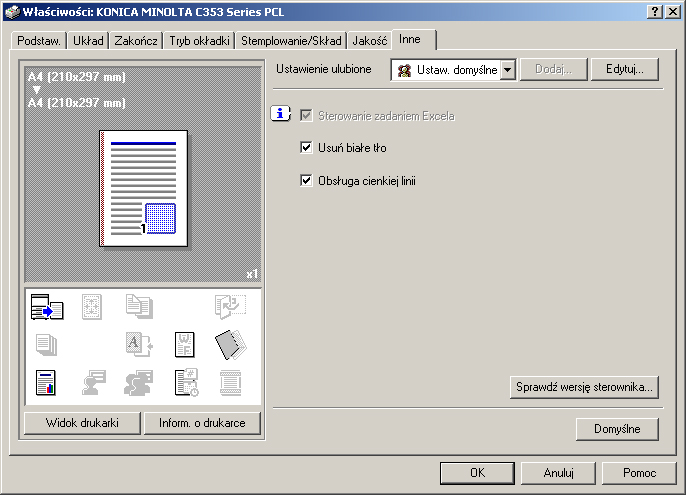Click the page preview thumbnail
Image resolution: width=686 pixels, height=495 pixels.
[x=144, y=188]
